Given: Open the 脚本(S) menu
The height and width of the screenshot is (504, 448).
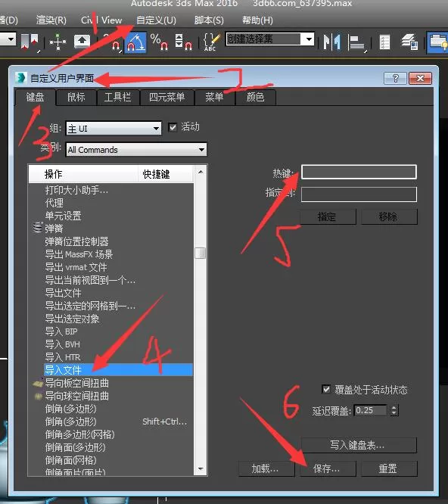Looking at the screenshot, I should [209, 20].
